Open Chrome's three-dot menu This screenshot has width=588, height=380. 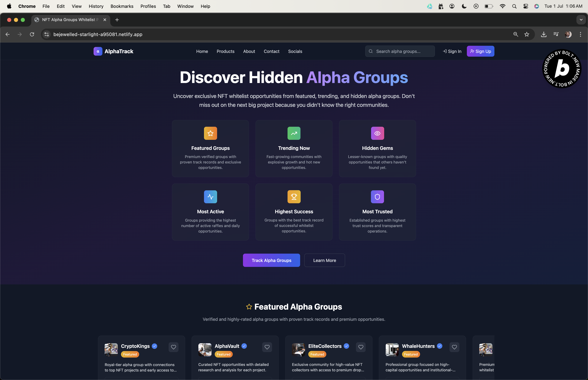580,34
